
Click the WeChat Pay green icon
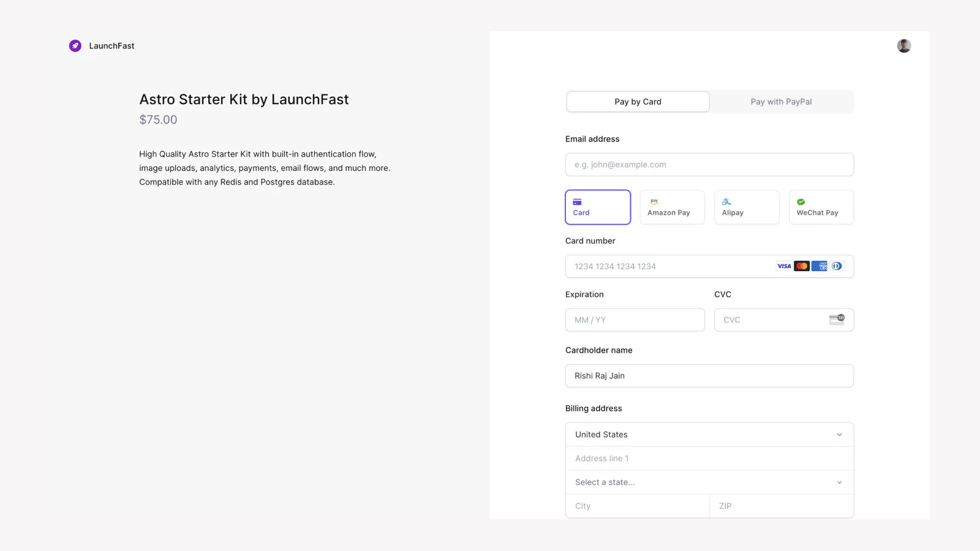point(801,201)
